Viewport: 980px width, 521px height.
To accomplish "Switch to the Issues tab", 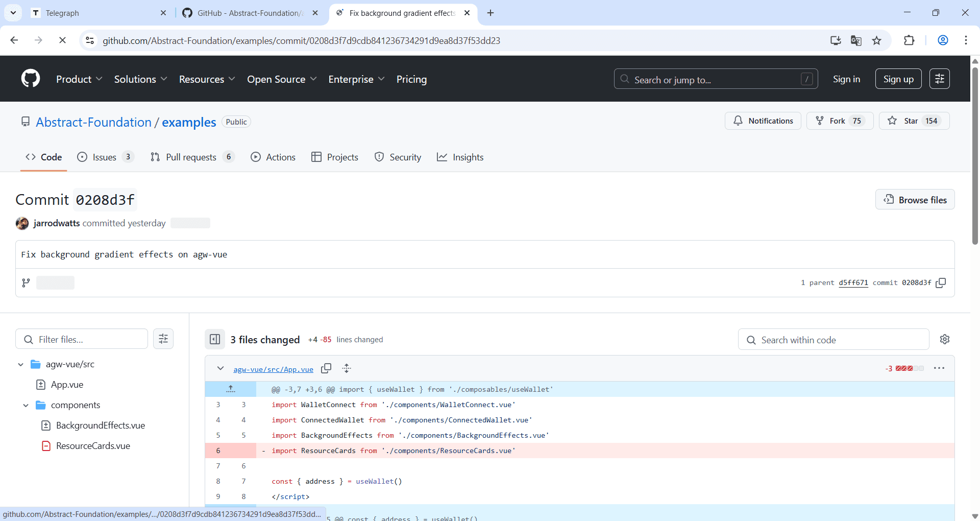I will 105,157.
